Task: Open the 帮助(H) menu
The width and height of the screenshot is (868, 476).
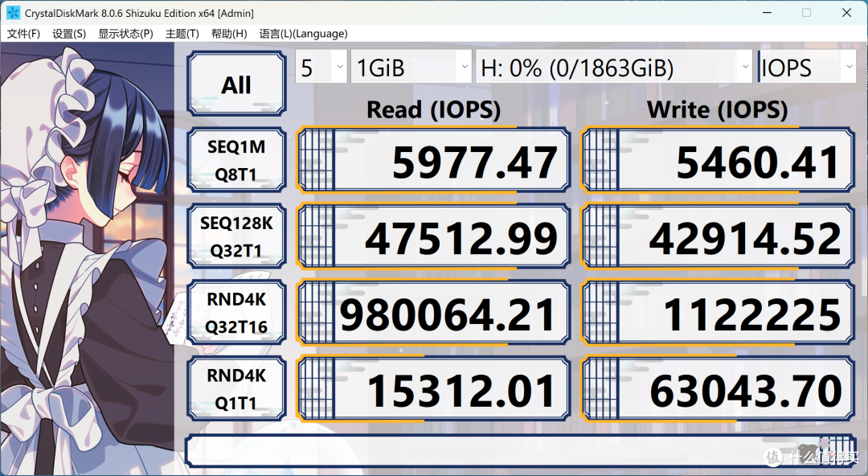Action: [229, 34]
